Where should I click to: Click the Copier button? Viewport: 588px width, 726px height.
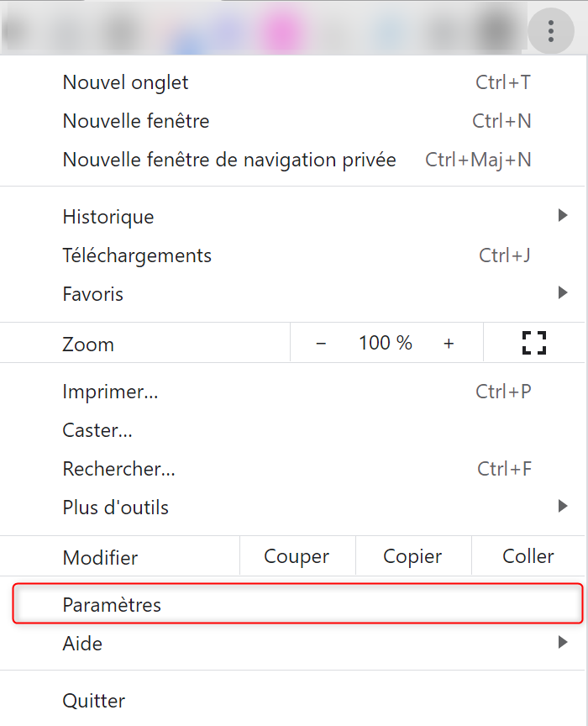coord(413,556)
